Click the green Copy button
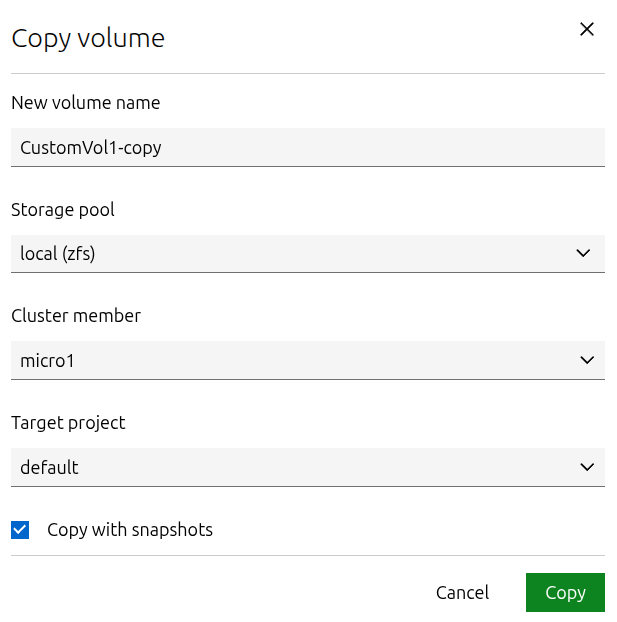617x622 pixels. point(564,593)
